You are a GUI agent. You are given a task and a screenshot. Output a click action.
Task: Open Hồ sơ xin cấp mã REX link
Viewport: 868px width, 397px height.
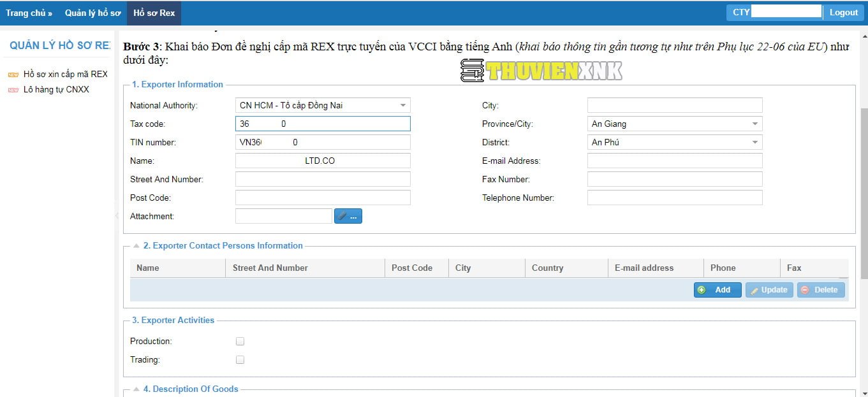(66, 75)
